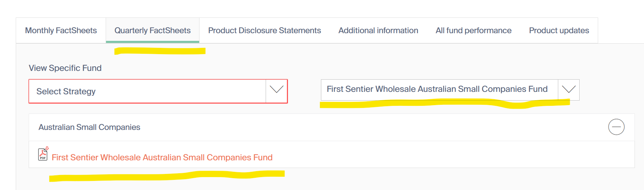Viewport: 644px width, 190px height.
Task: Click yellow highlight beneath the fund dropdown
Action: [x=444, y=103]
